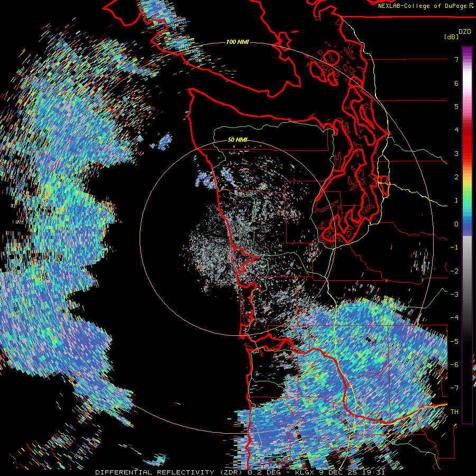476x476 pixels.
Task: Click the 9 DEC 25 date text
Action: pos(337,472)
